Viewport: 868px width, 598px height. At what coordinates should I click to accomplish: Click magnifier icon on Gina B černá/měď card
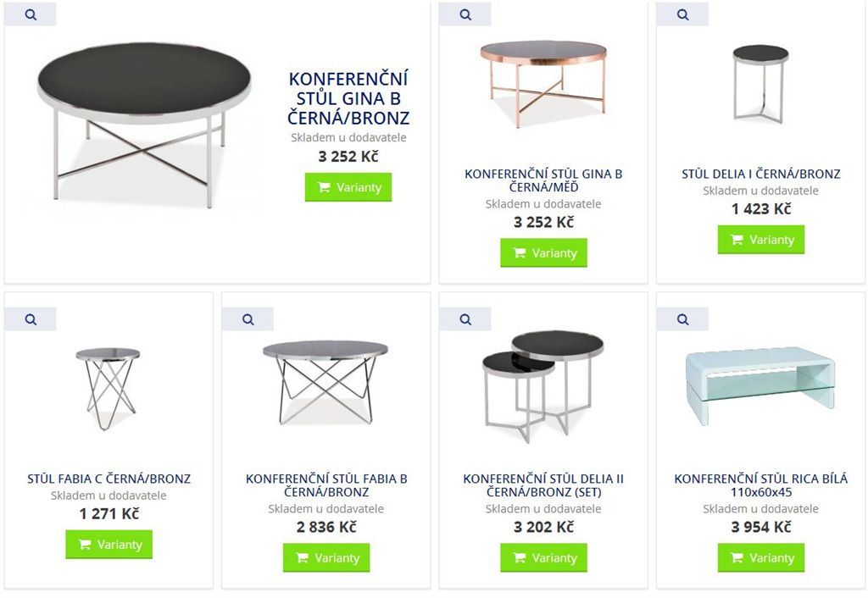(x=465, y=14)
